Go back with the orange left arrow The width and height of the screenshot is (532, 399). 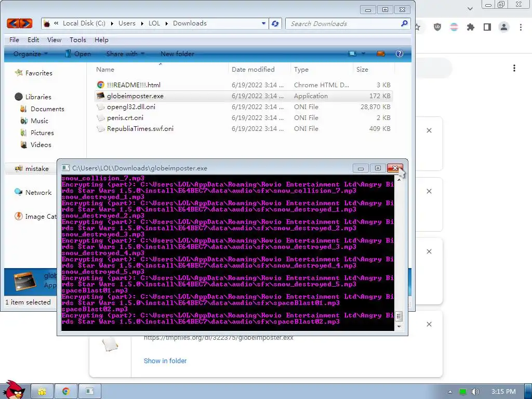(x=13, y=23)
